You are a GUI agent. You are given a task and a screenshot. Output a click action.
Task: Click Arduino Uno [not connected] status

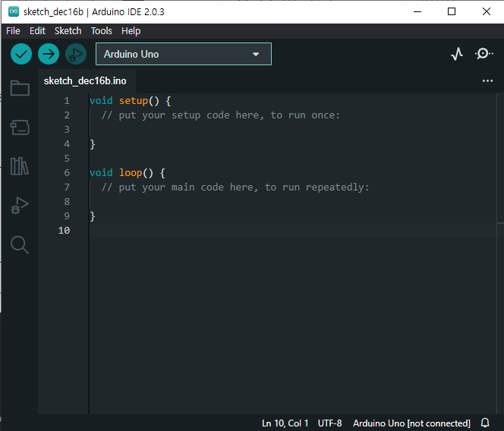(x=411, y=423)
